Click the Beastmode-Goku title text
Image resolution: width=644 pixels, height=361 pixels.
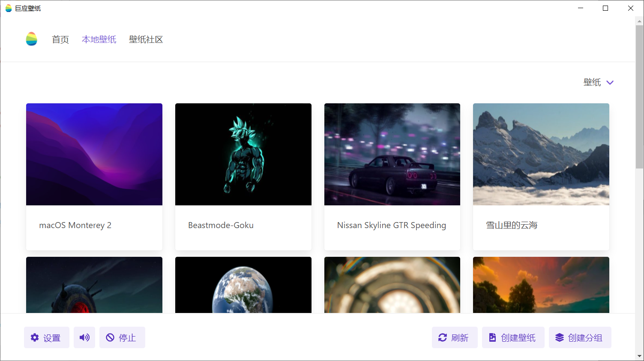pos(221,225)
